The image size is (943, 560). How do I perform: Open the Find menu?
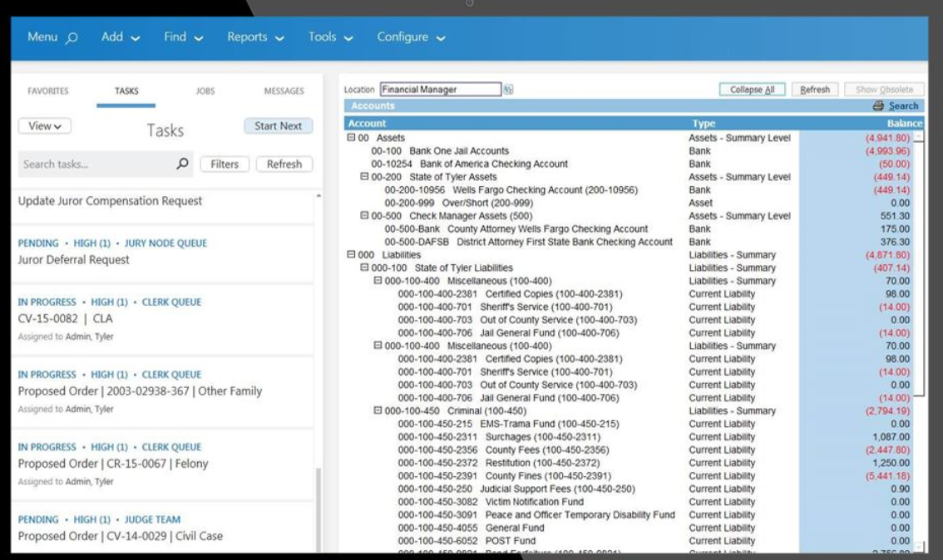[184, 37]
